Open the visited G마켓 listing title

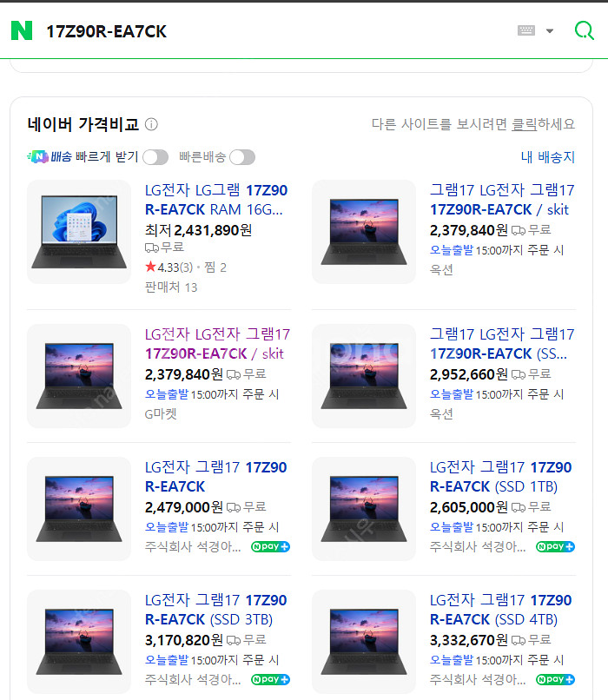pyautogui.click(x=217, y=344)
